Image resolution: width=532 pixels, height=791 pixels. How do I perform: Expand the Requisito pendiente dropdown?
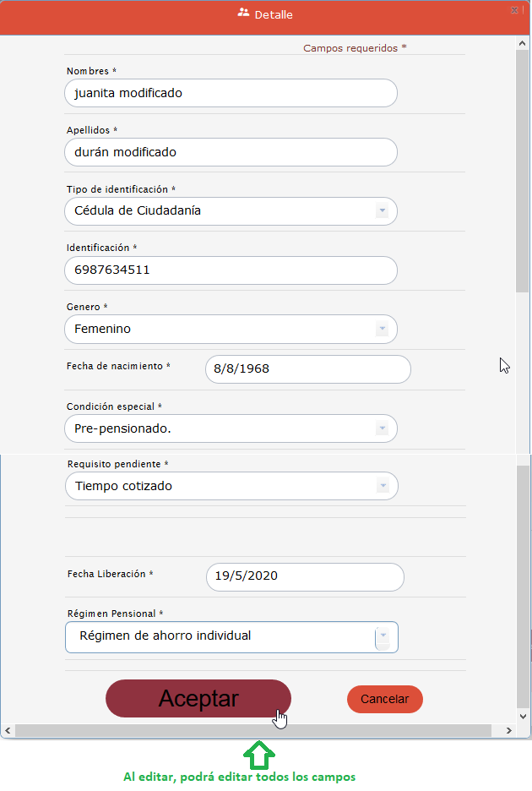383,486
